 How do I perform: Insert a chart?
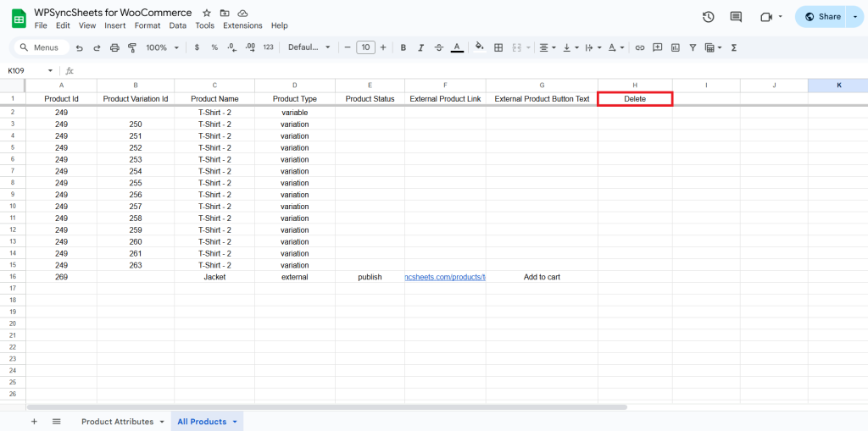pos(676,47)
